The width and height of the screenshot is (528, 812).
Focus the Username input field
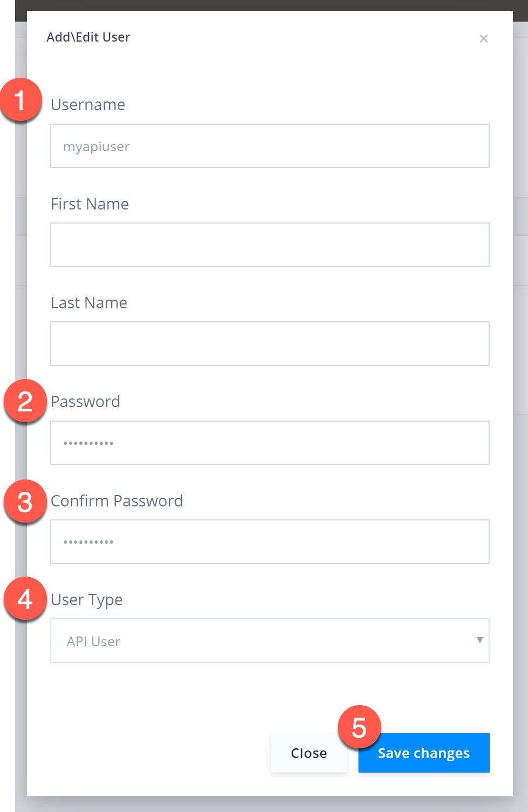tap(270, 146)
